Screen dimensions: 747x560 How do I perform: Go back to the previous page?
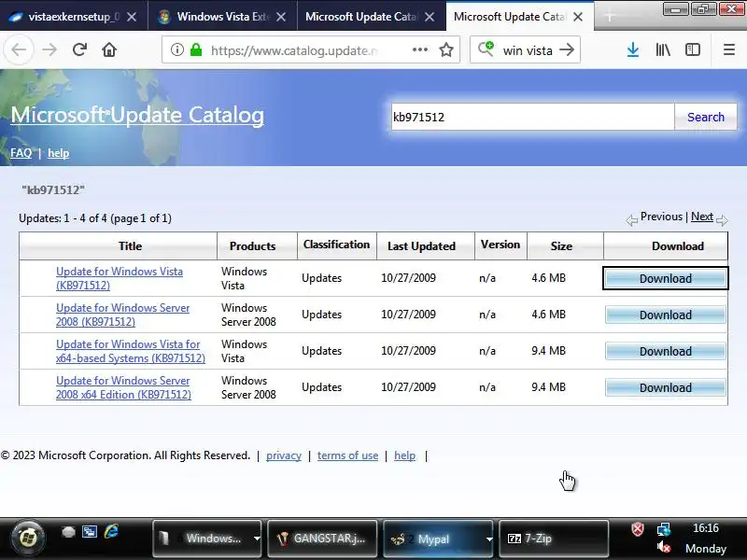tap(19, 49)
